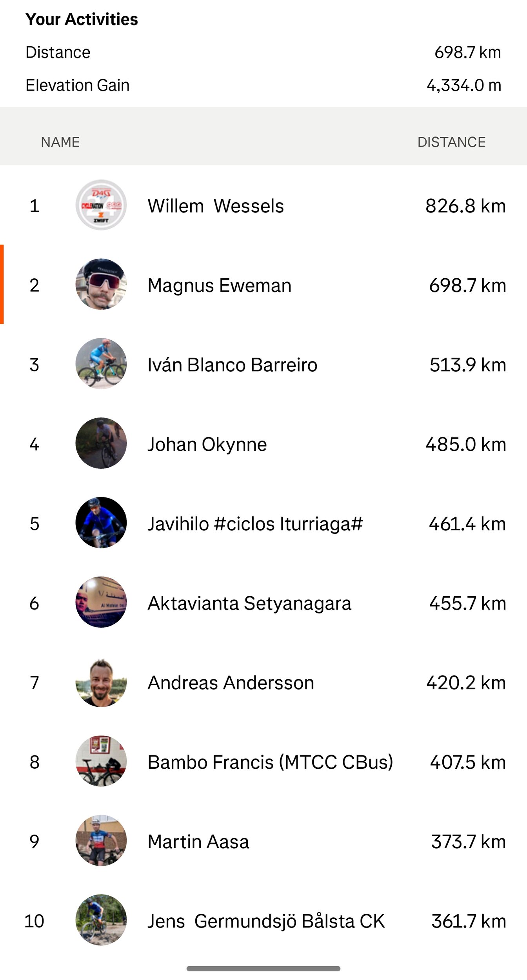Tap the DISTANCE column header
Viewport: 527px width, 980px height.
click(452, 142)
